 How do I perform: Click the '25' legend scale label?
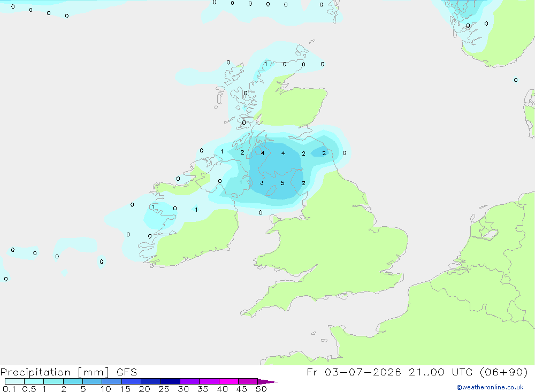(x=164, y=389)
